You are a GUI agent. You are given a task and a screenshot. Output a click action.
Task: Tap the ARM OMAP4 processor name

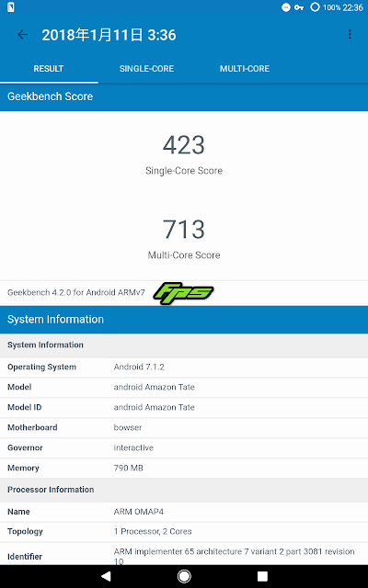139,512
